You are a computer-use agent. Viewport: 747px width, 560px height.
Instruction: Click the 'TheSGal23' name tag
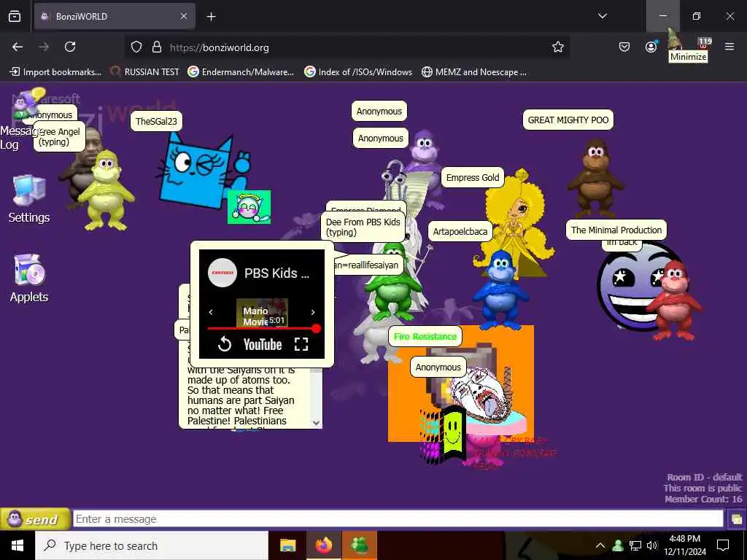point(156,121)
